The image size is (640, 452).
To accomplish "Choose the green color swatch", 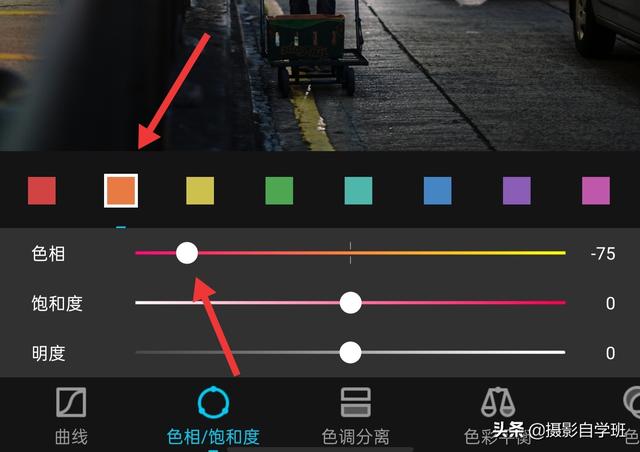I will point(279,191).
